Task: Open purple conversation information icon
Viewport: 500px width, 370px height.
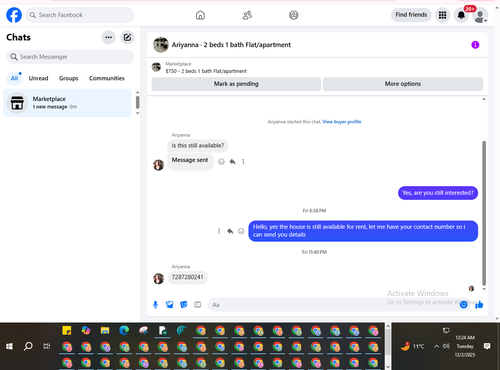Action: coord(475,45)
